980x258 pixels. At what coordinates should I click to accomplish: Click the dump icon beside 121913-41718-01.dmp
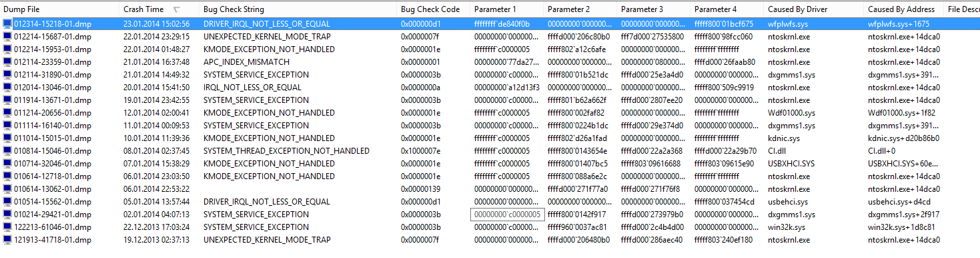pos(7,239)
